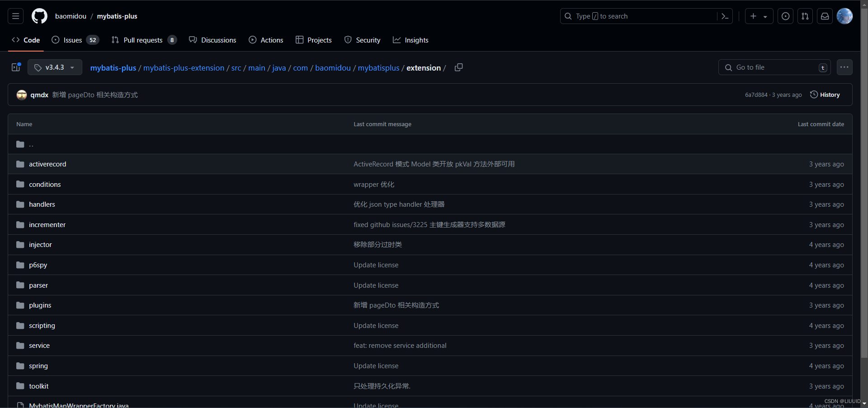Open the GitHub home via the logo
868x408 pixels.
(x=39, y=16)
